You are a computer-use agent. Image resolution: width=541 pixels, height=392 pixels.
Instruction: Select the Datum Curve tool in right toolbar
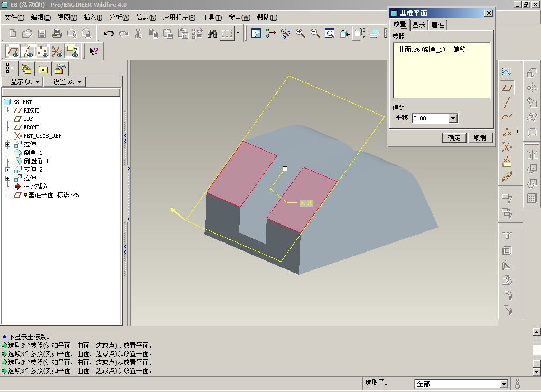[507, 117]
